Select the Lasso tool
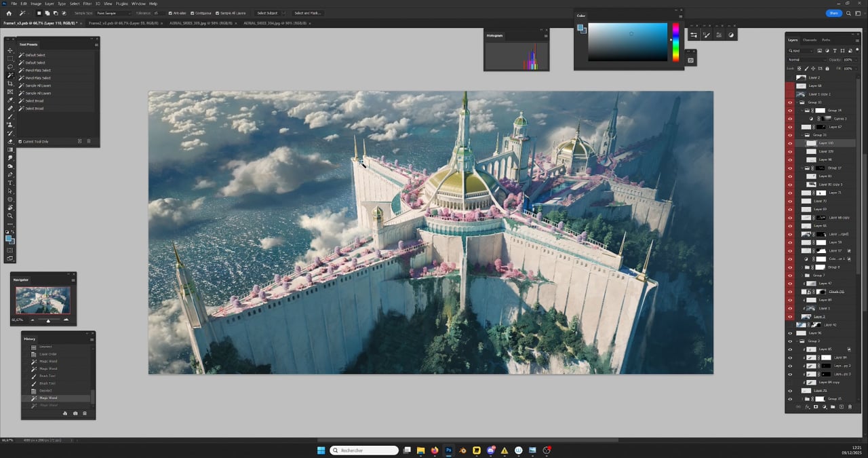The image size is (868, 458). [9, 66]
